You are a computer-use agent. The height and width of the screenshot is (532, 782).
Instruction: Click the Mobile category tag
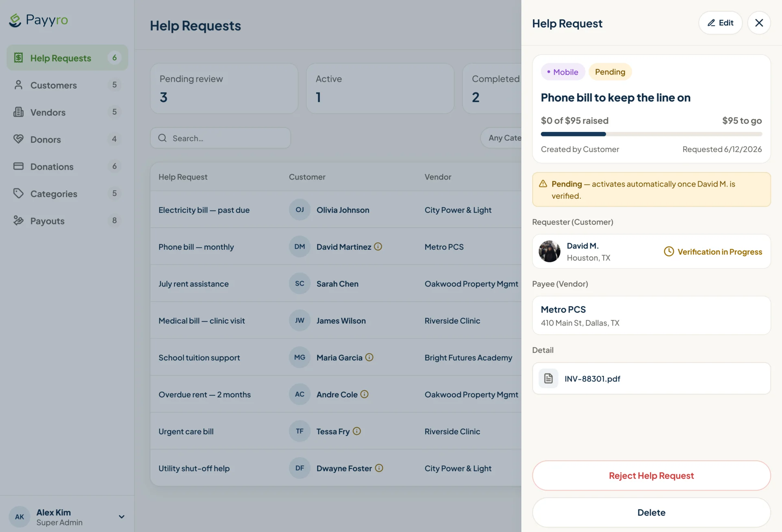coord(563,72)
